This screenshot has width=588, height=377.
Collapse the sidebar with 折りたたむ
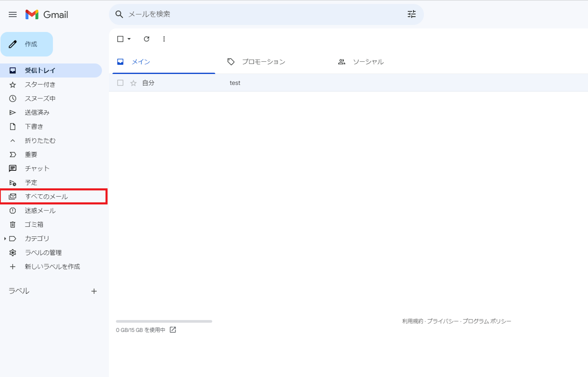40,141
